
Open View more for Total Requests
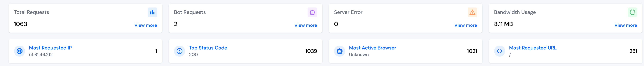[145, 25]
